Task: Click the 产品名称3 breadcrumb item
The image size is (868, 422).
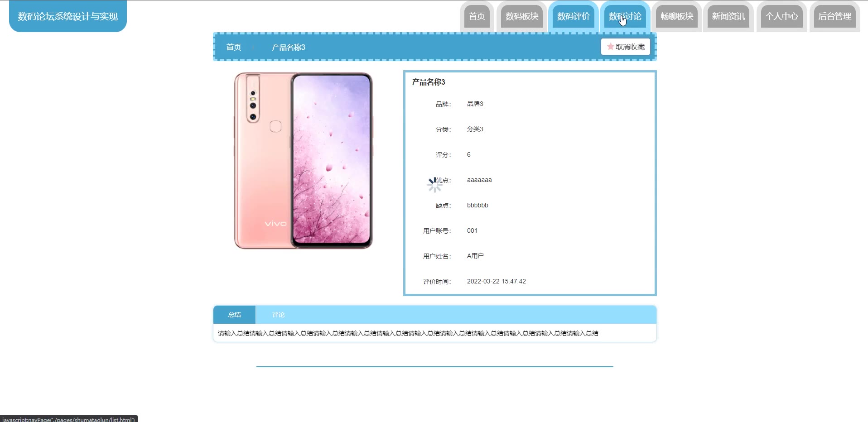Action: [x=289, y=47]
